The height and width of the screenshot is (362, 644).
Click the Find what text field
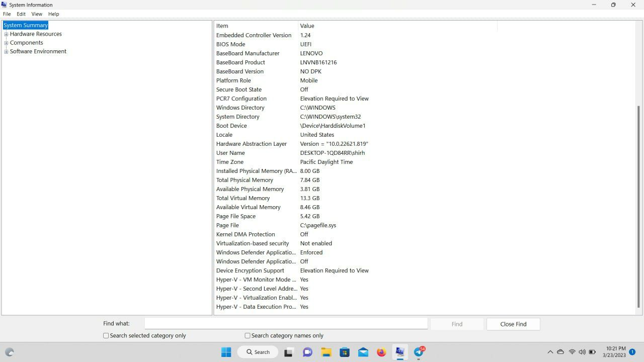coord(286,324)
